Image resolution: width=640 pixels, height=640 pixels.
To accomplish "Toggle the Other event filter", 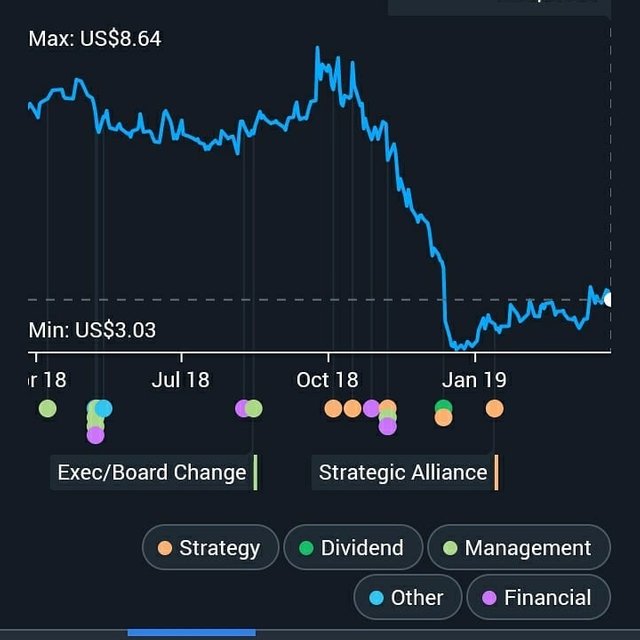I will (x=406, y=598).
